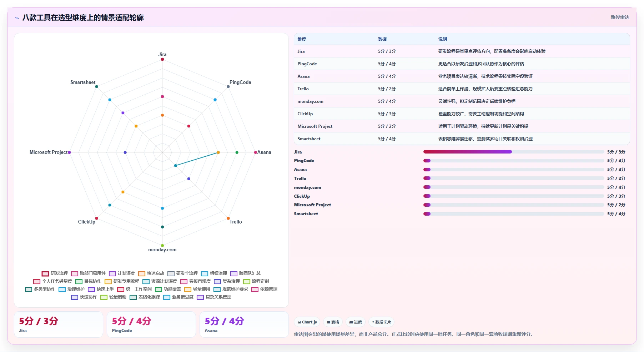The width and height of the screenshot is (644, 352).
Task: Hide the 个人任务轻量度 legend dataset
Action: (52, 281)
